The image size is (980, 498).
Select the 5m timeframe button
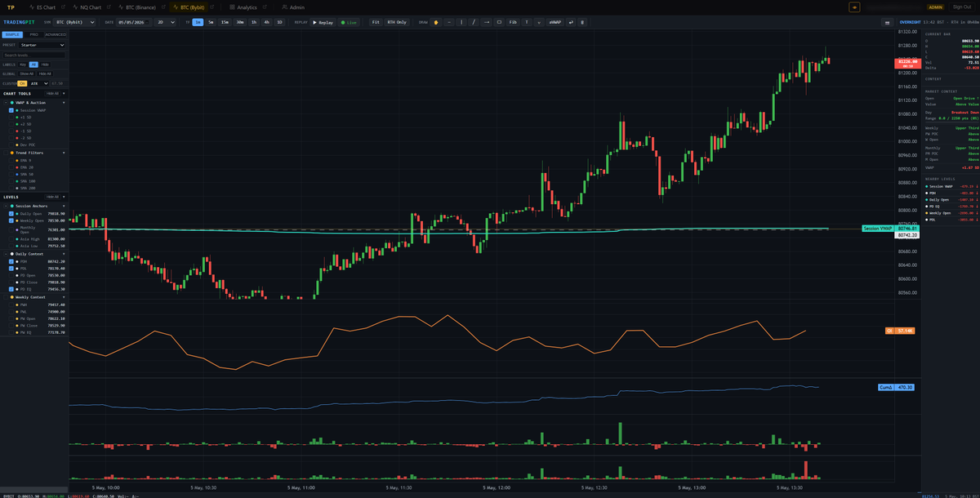pyautogui.click(x=211, y=22)
